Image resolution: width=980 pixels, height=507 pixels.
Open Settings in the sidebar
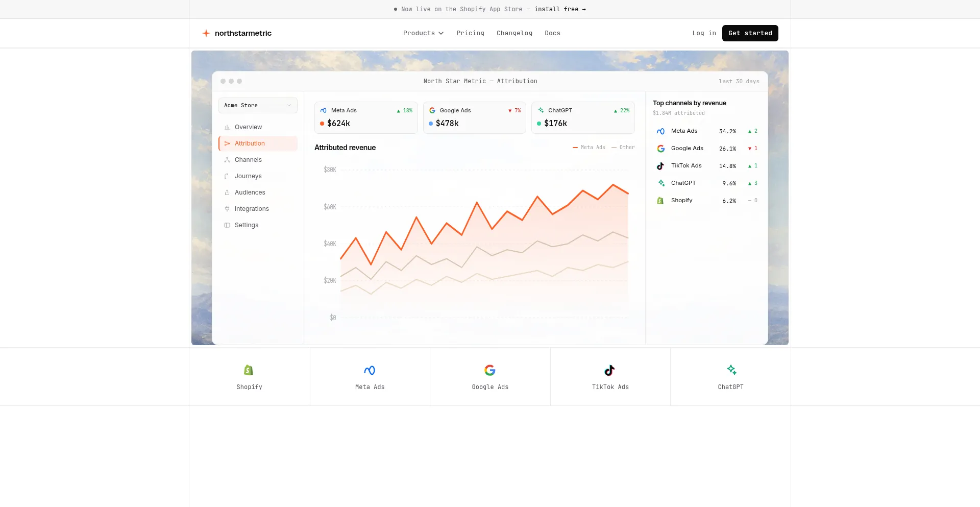258,225
